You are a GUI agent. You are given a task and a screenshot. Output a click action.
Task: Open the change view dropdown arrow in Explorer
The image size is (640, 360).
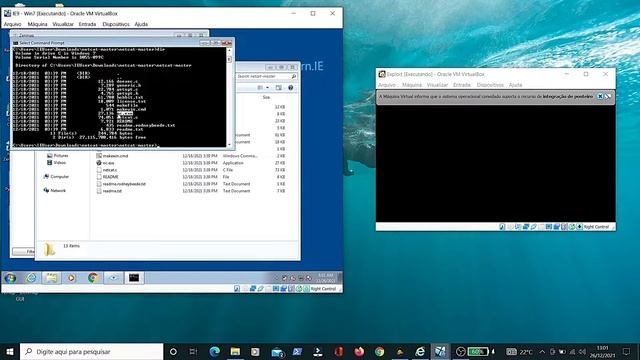268,88
